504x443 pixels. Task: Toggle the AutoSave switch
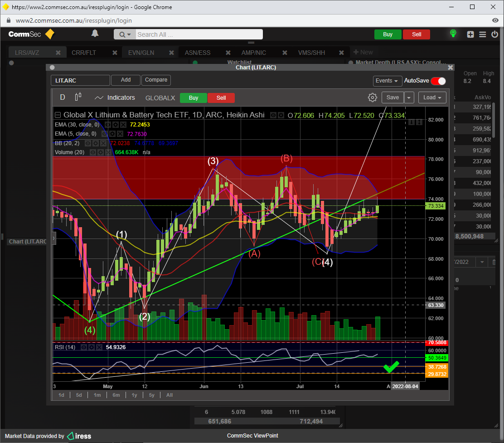438,81
